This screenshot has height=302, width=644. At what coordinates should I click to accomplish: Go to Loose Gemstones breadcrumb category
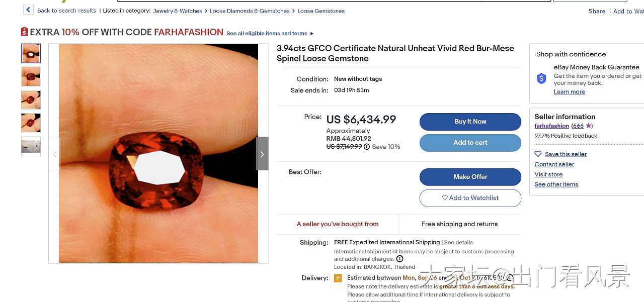321,11
